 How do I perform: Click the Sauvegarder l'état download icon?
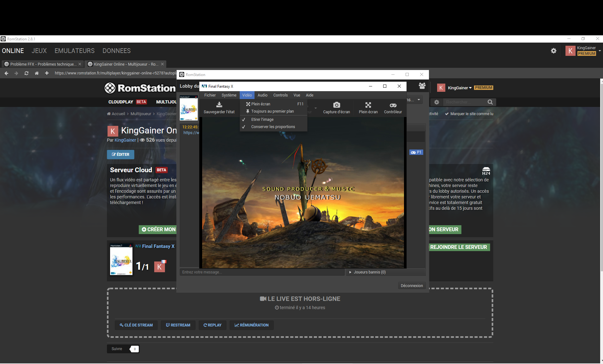pos(219,105)
